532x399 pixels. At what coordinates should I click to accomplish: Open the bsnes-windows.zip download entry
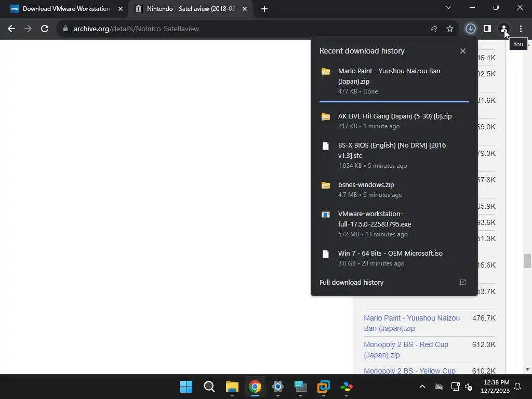(x=394, y=190)
